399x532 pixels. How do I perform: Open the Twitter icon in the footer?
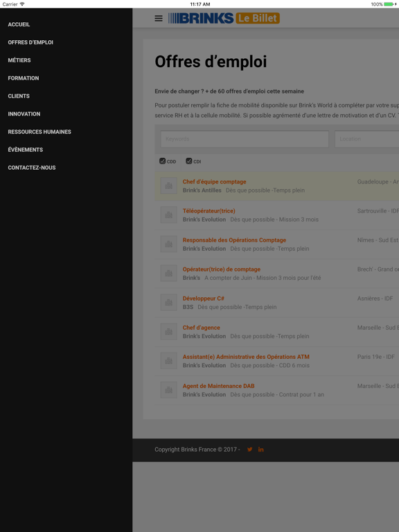249,449
